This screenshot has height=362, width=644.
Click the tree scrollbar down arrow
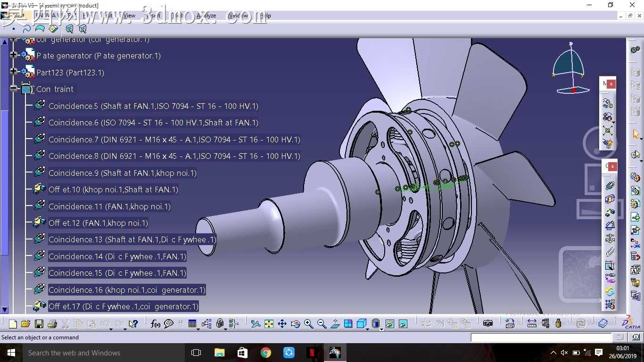[x=5, y=310]
